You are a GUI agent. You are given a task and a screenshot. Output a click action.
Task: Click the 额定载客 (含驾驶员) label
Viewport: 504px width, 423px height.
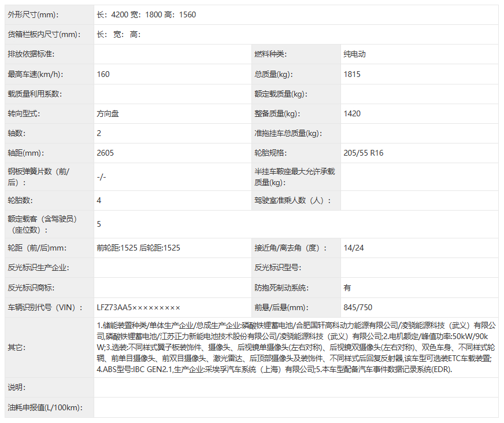(x=42, y=225)
